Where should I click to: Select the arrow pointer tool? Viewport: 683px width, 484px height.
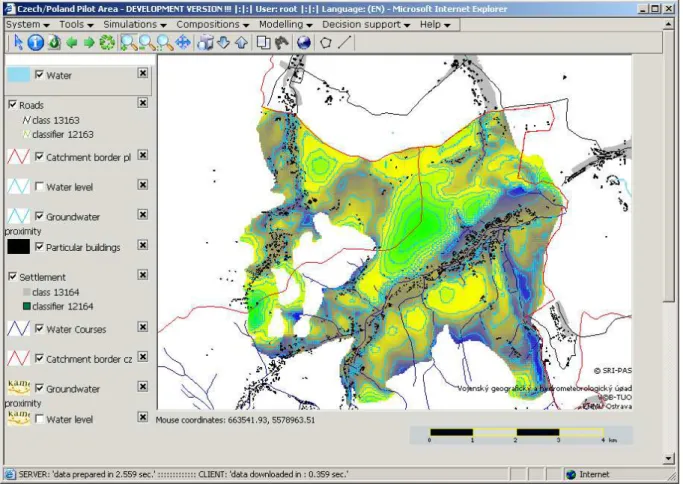18,42
